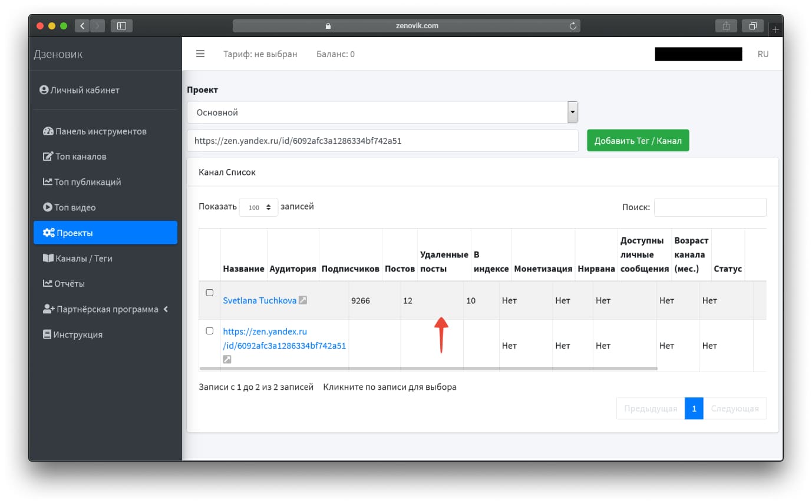Reload the page via refresh icon
The image size is (812, 504).
572,26
